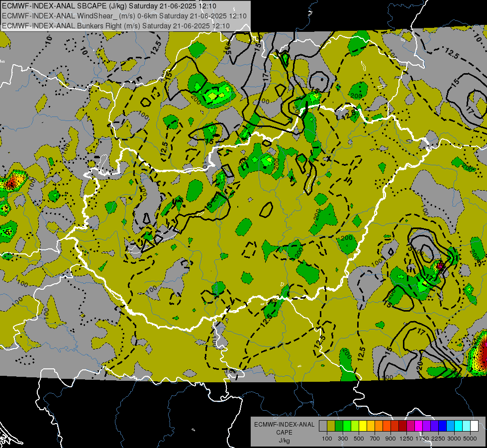
Task: Click the 900 value on the legend scale
Action: (390, 439)
